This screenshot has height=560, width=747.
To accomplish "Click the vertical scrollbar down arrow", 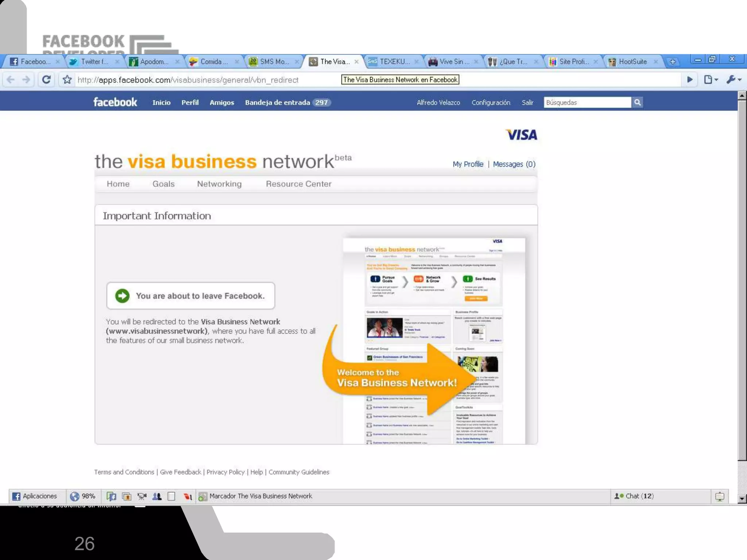I will [x=742, y=498].
